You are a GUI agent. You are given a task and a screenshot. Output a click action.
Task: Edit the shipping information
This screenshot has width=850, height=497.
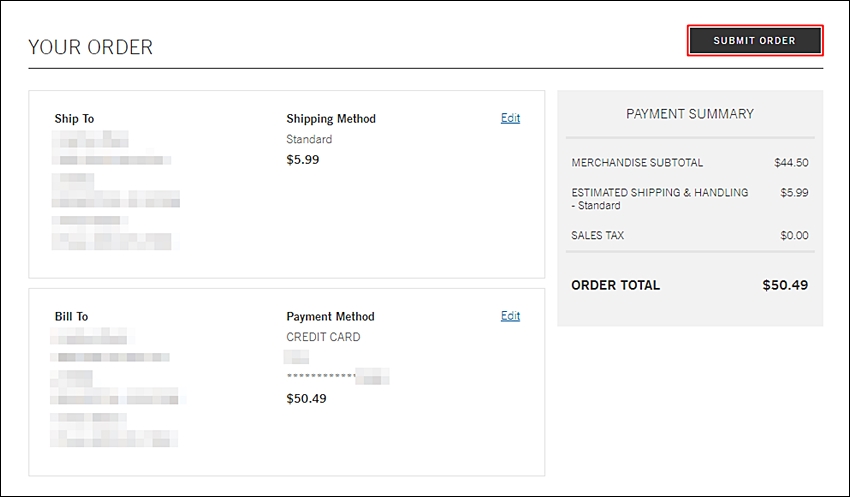tap(510, 118)
